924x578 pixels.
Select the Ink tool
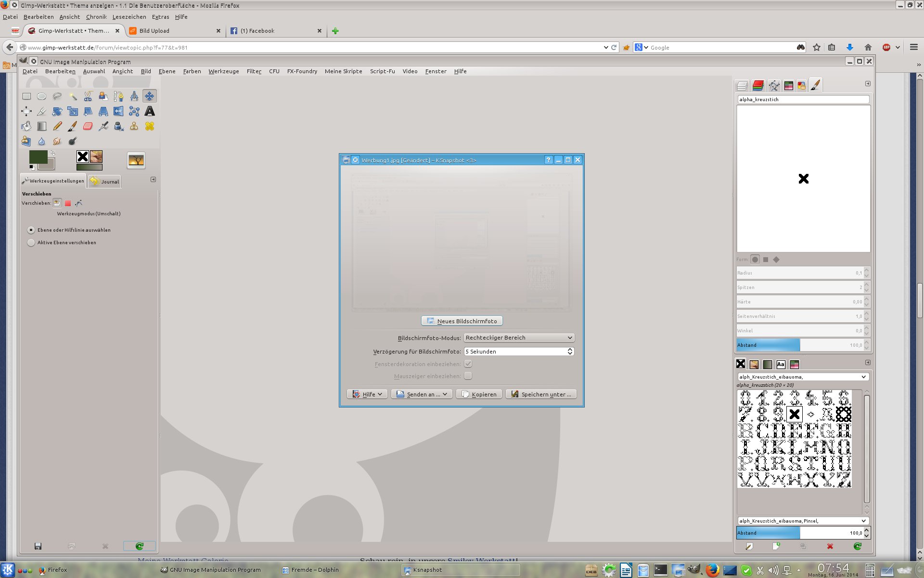119,126
